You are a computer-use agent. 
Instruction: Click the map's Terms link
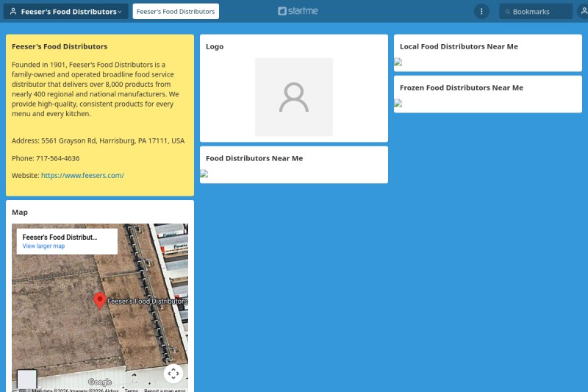pos(132,391)
